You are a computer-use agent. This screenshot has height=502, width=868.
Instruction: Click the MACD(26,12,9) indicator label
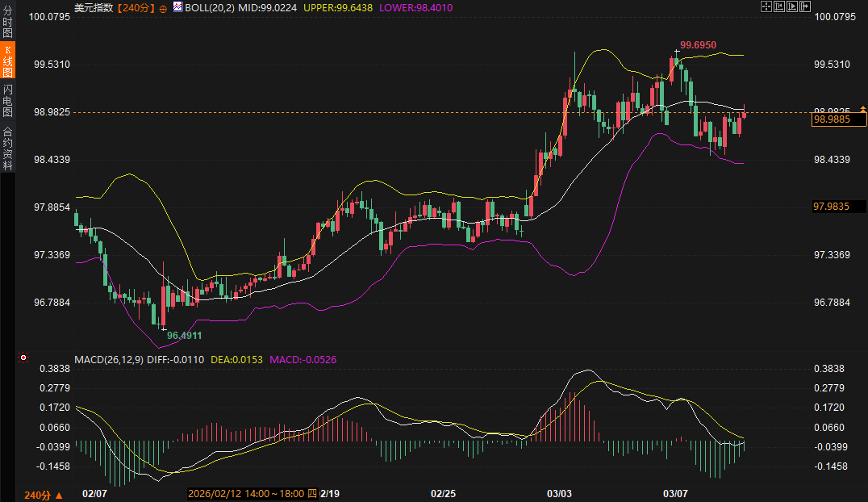click(109, 358)
